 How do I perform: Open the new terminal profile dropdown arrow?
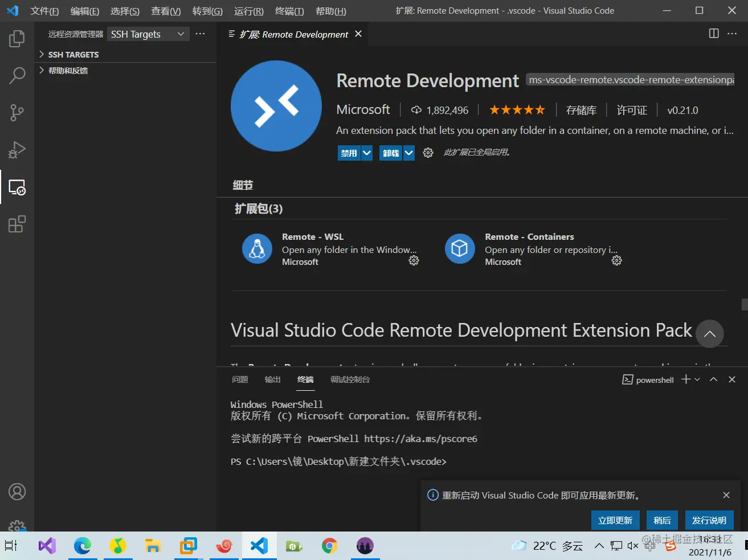(697, 379)
